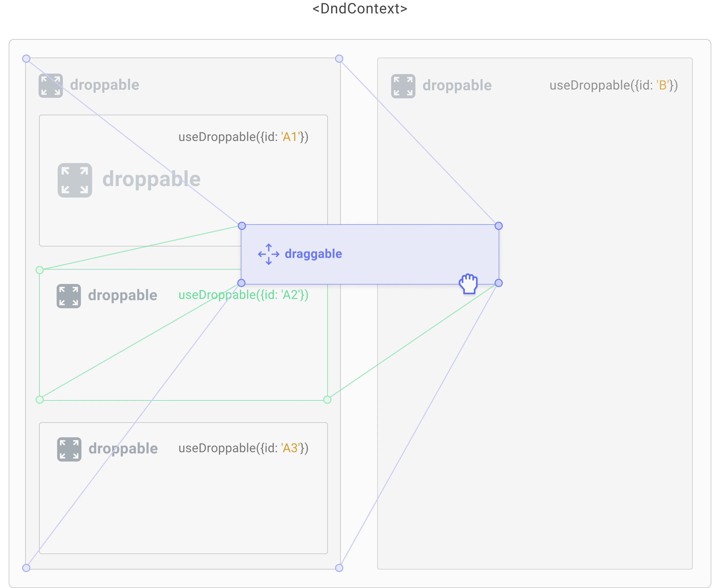
Task: Click the move arrows icon on draggable
Action: pyautogui.click(x=269, y=254)
